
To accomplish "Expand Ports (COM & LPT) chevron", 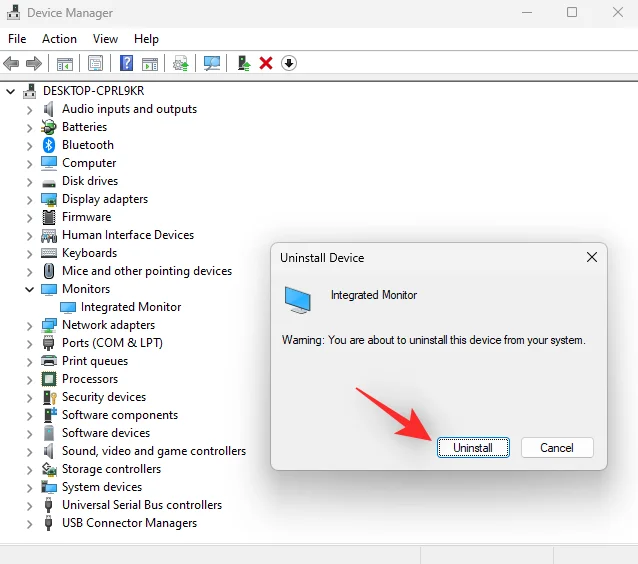I will [29, 343].
